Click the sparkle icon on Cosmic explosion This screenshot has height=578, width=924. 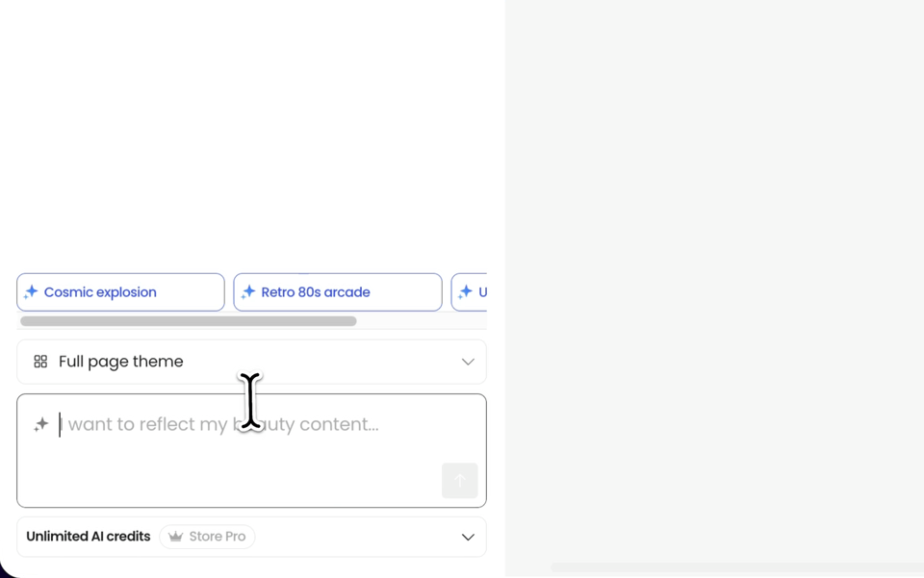31,291
